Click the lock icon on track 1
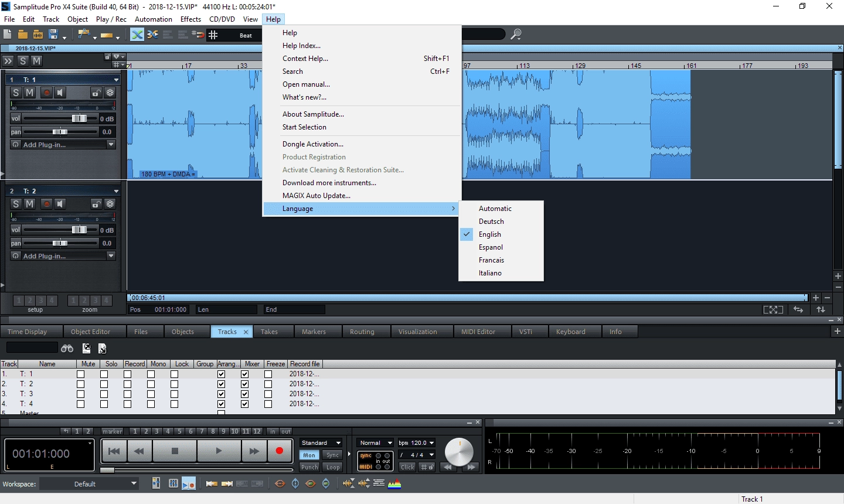The height and width of the screenshot is (504, 844). (96, 93)
